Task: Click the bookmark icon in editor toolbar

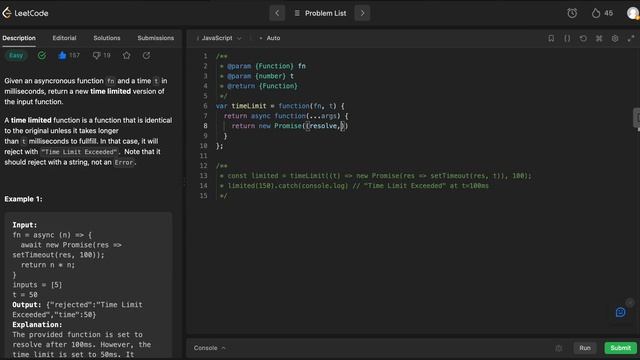Action: 551,38
